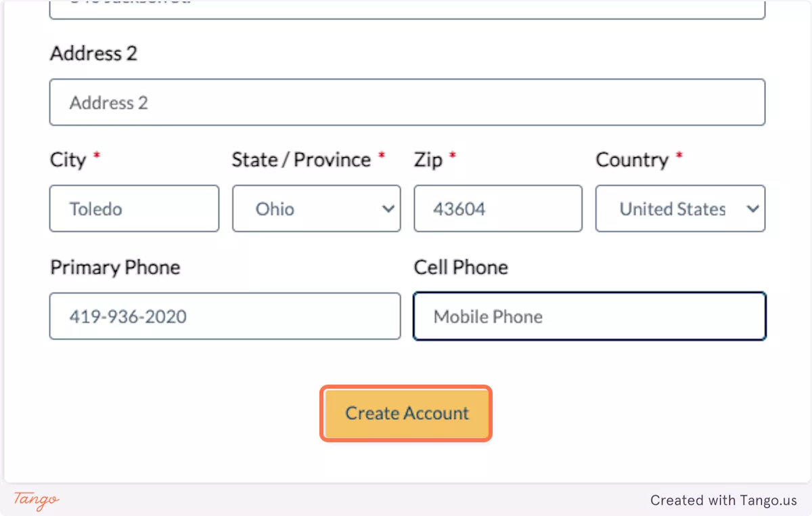The height and width of the screenshot is (516, 812).
Task: Select the Zip field showing 43604
Action: [497, 209]
